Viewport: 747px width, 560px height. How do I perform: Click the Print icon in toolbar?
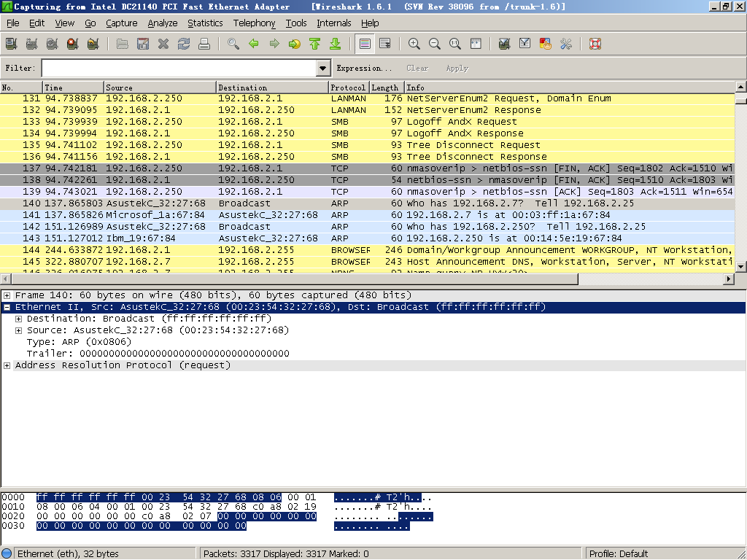click(x=204, y=44)
